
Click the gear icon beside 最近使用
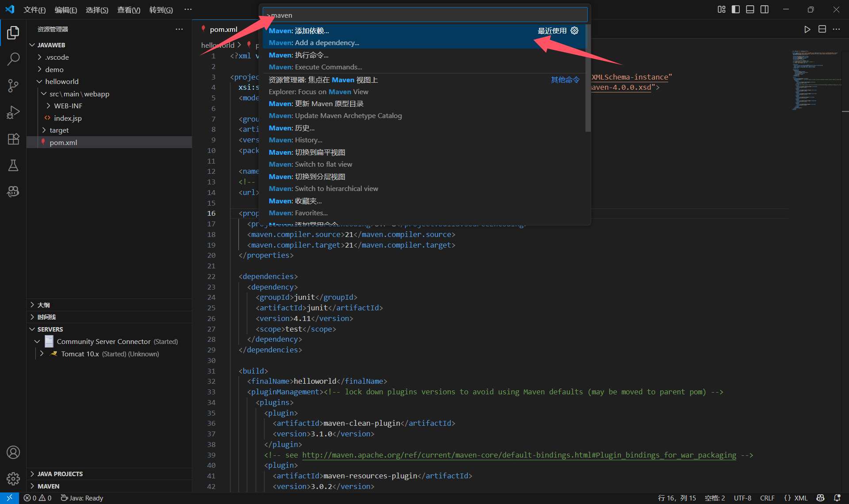coord(574,31)
